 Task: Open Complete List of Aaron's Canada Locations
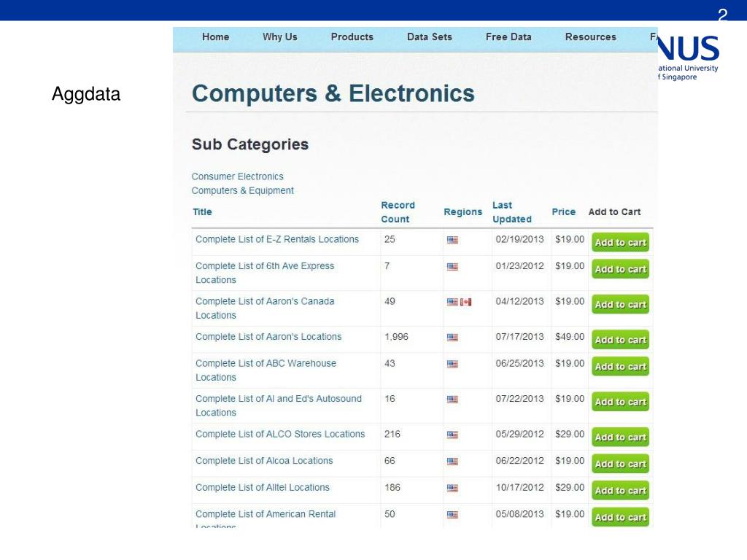pyautogui.click(x=265, y=308)
